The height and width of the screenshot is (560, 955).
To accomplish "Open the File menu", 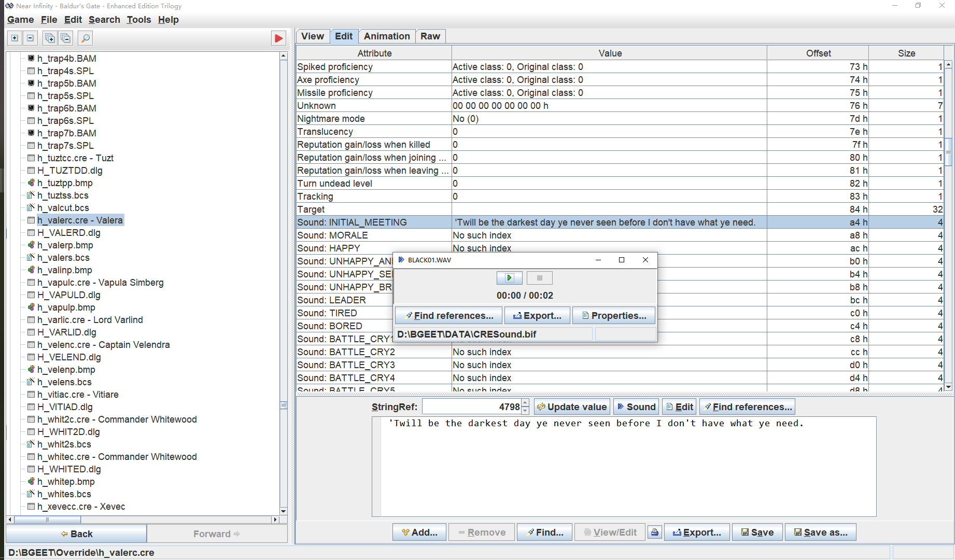I will 49,20.
